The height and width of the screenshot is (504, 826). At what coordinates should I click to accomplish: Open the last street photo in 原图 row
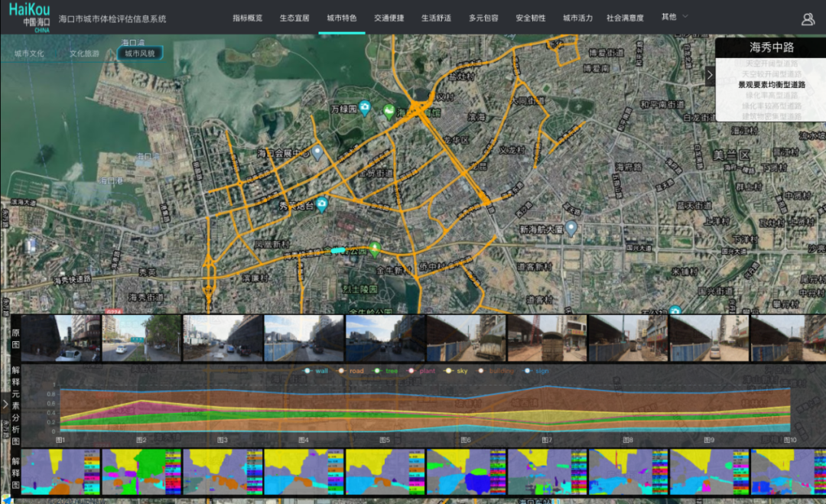coord(788,338)
